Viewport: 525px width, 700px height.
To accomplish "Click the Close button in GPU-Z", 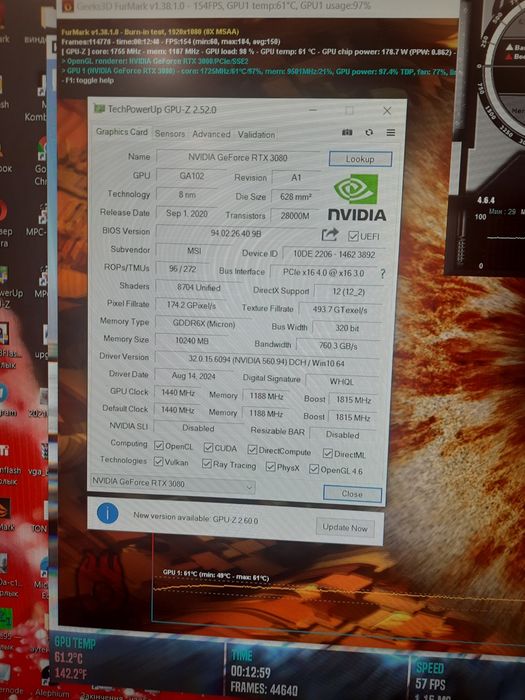I will (352, 494).
